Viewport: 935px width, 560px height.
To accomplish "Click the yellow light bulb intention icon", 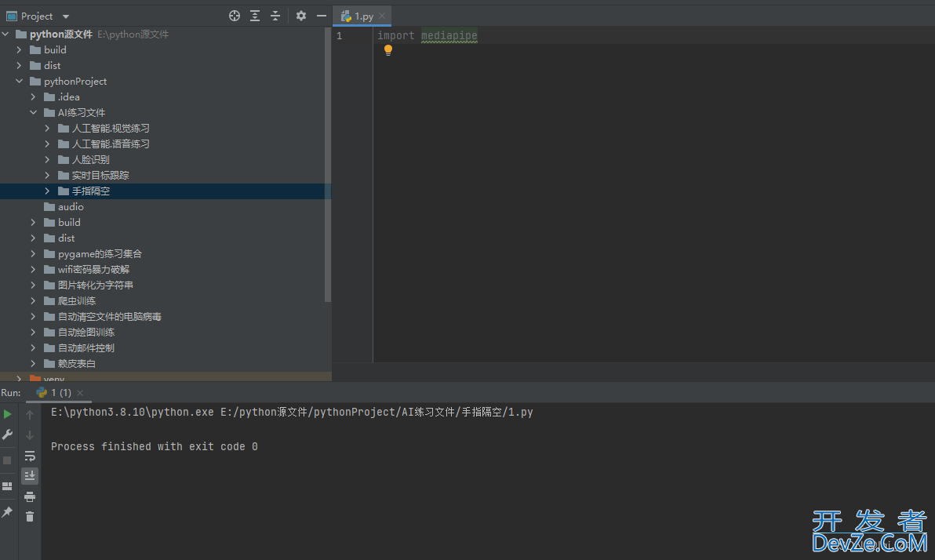I will point(388,51).
